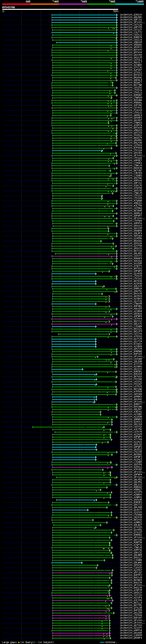Select hit UniRef100_Q6H6L9
This screenshot has height=644, width=146.
pyautogui.click(x=131, y=115)
